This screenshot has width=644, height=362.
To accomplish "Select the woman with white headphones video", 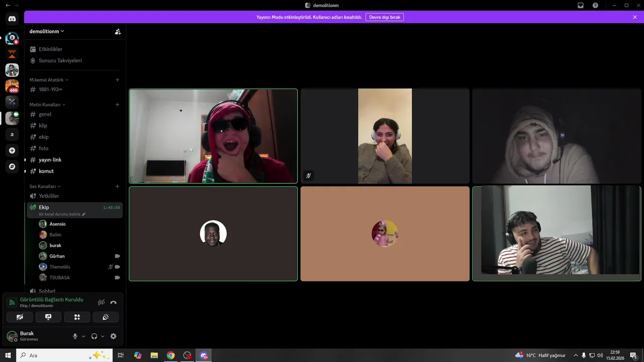I will pos(385,136).
